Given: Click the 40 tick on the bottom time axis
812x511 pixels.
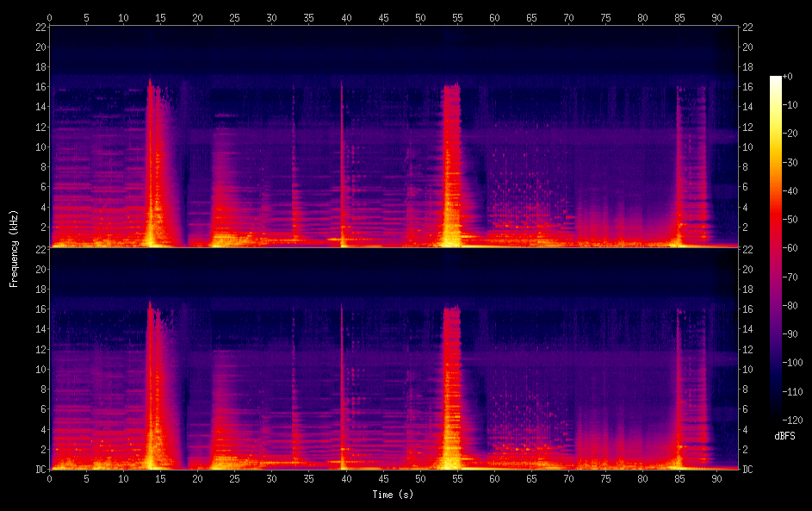Looking at the screenshot, I should tap(346, 477).
